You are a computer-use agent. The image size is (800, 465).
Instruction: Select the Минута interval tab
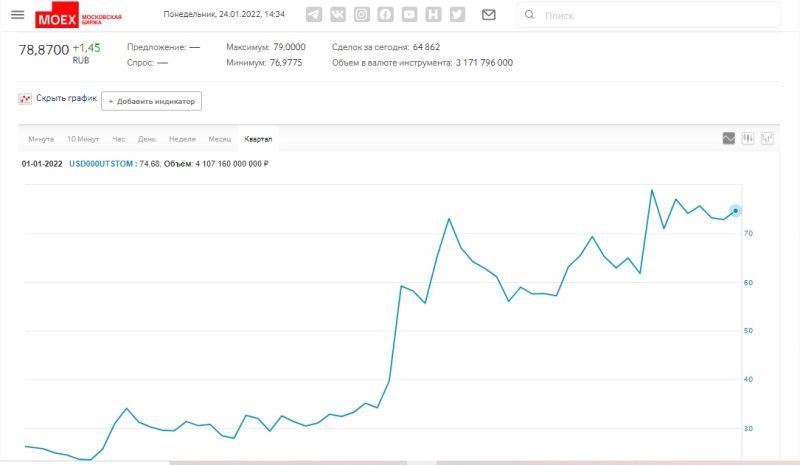(x=41, y=139)
